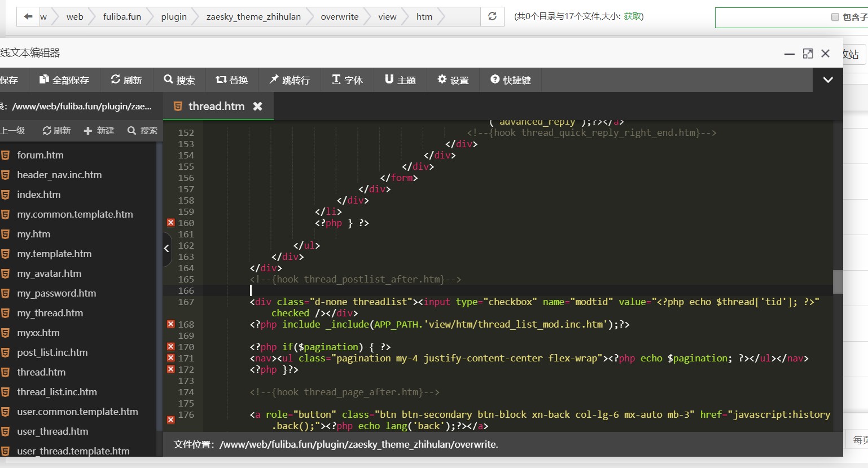
Task: Maximize the online text editor window
Action: point(808,54)
